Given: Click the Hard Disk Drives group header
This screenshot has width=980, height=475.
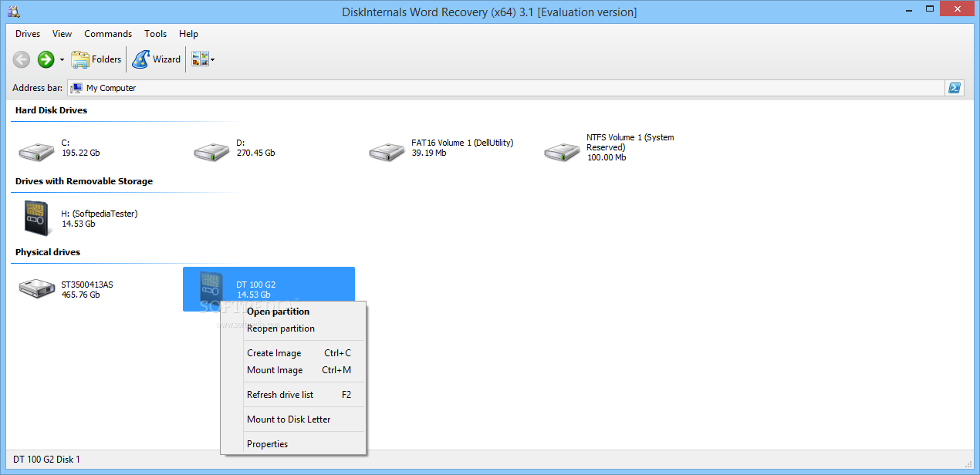Looking at the screenshot, I should (51, 110).
